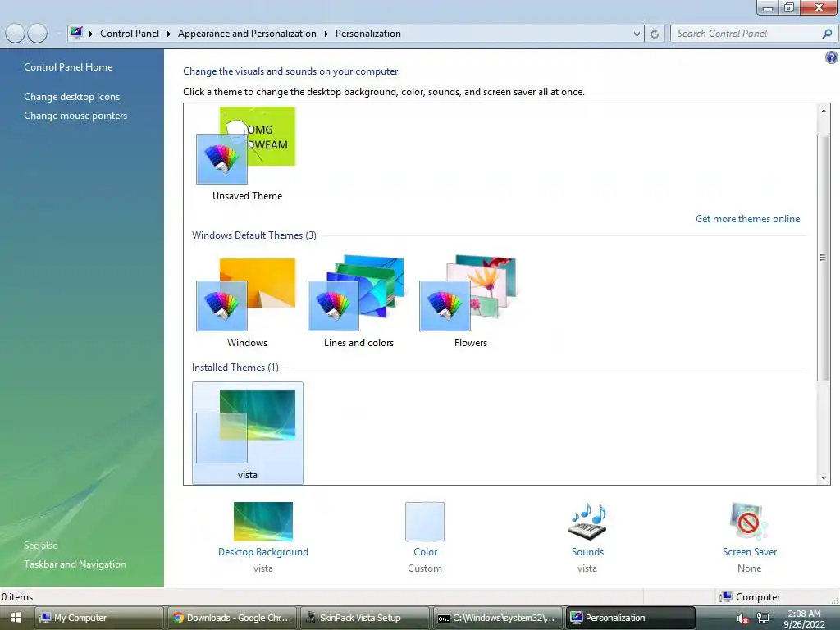This screenshot has width=840, height=630.
Task: Click the 'Windows Default Themes (3)' heading
Action: [x=254, y=235]
